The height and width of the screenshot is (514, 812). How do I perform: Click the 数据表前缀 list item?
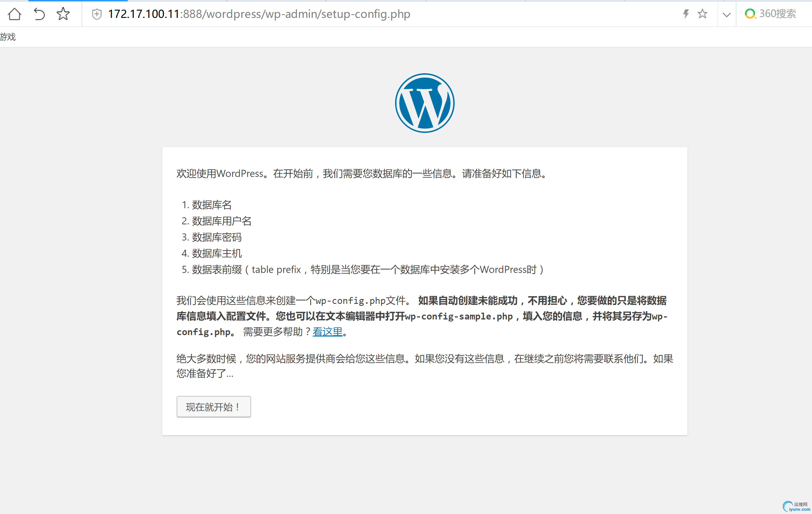pos(217,269)
